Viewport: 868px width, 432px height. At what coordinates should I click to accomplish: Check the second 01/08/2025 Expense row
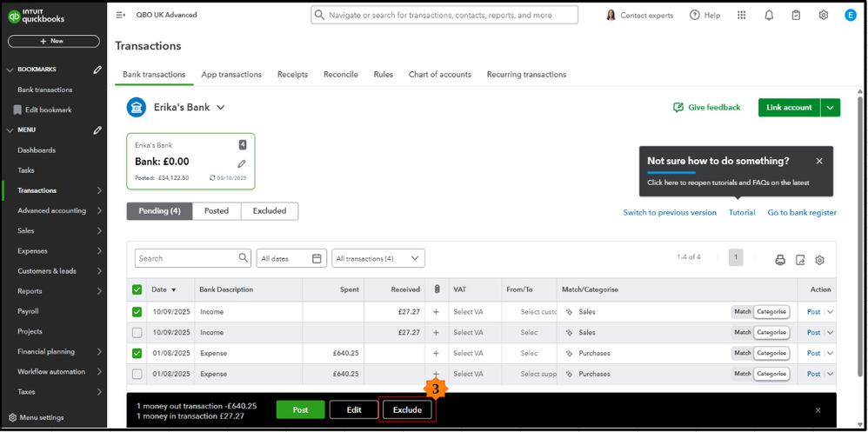point(137,374)
